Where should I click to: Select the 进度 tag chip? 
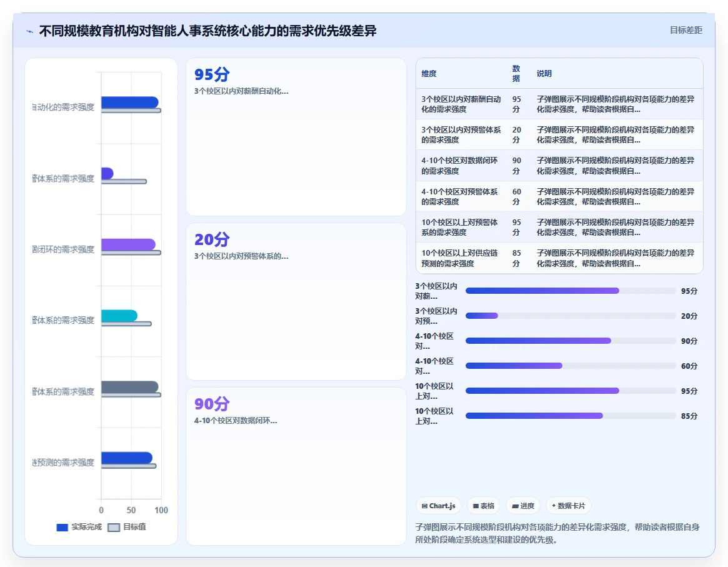pos(523,506)
